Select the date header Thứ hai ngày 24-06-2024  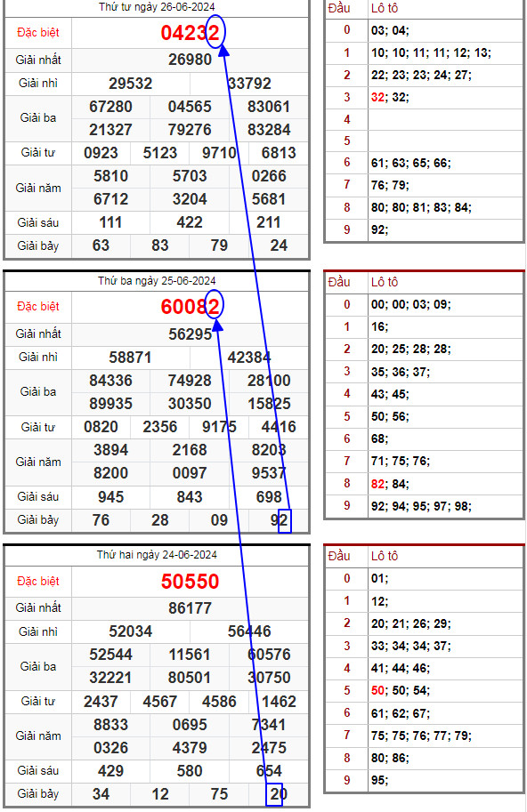coord(157,555)
